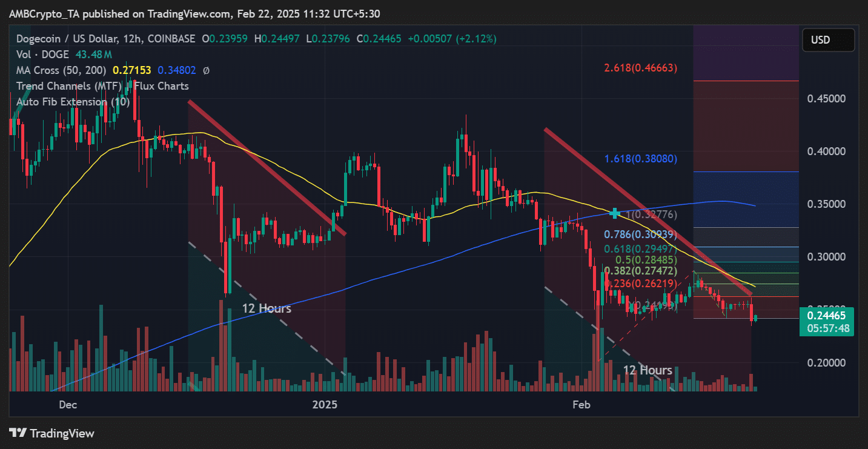Click the February 12 Hours channel label
Viewport: 868px width, 449px height.
[x=648, y=370]
